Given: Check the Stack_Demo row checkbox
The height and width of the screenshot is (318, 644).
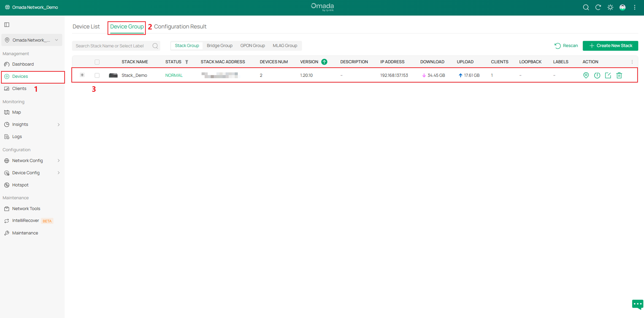Looking at the screenshot, I should pos(97,75).
